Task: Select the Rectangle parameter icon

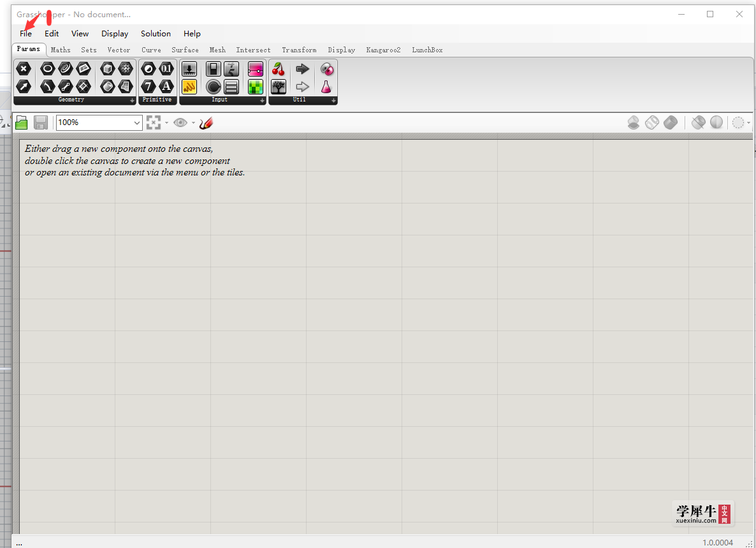Action: coord(84,86)
